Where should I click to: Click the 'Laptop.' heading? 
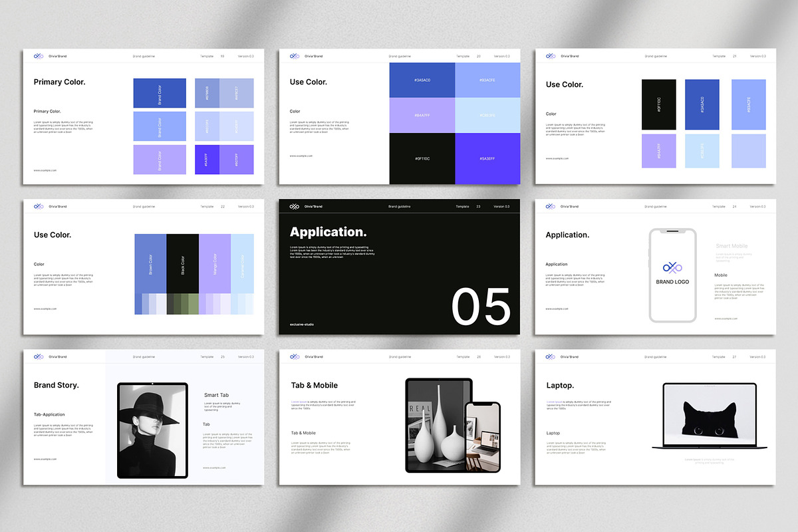point(560,385)
